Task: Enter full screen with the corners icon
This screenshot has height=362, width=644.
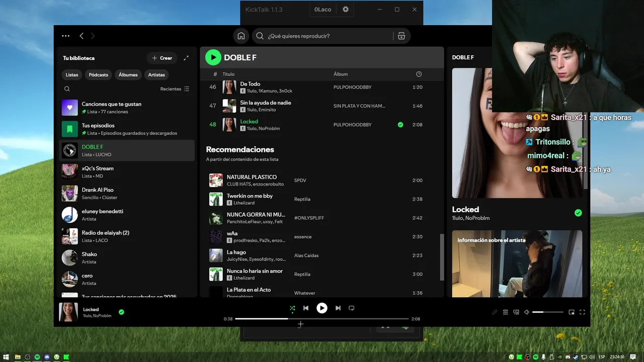Action: coord(582,312)
